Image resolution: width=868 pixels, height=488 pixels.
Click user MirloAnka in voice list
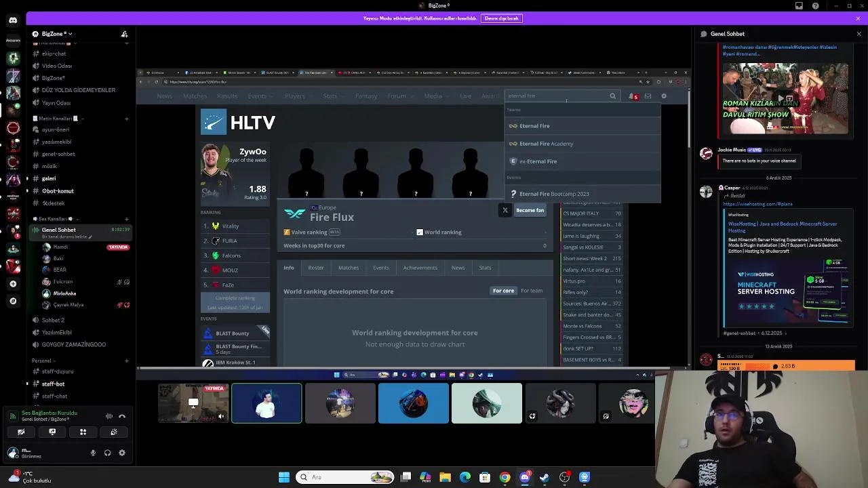click(64, 293)
